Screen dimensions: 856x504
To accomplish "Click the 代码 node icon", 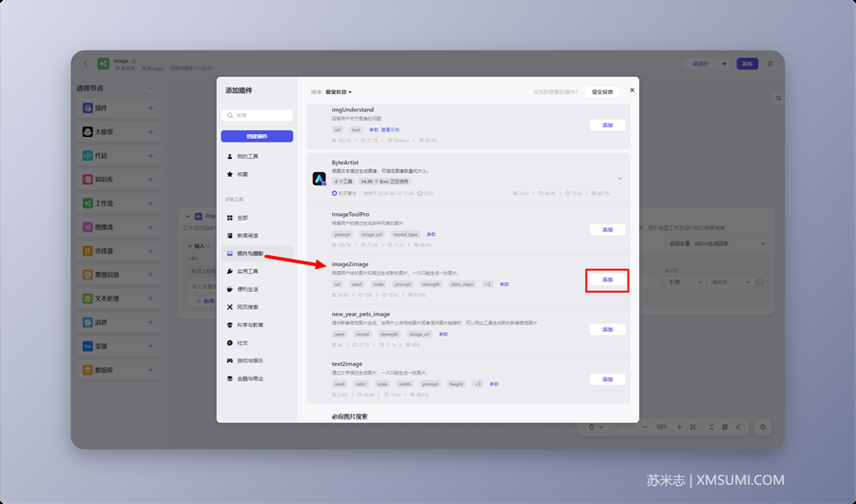I will tap(88, 156).
